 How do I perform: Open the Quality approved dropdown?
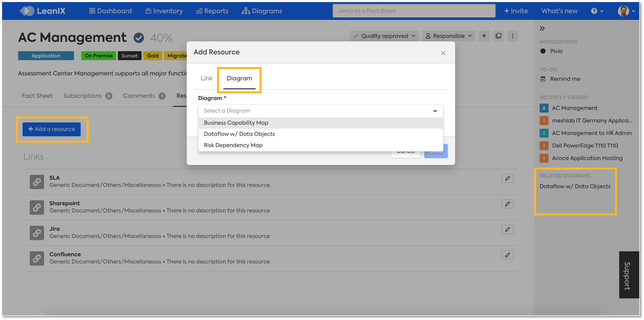point(384,36)
